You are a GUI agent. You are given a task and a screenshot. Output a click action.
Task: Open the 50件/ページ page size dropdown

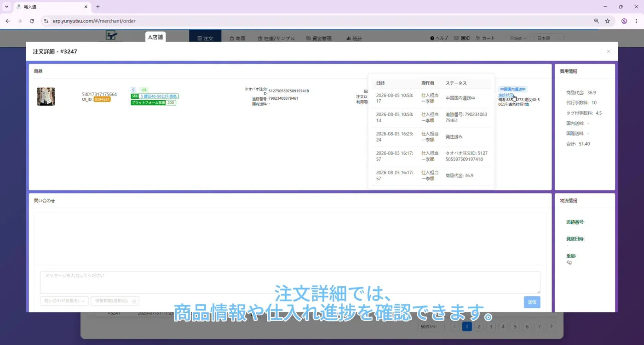(x=432, y=327)
